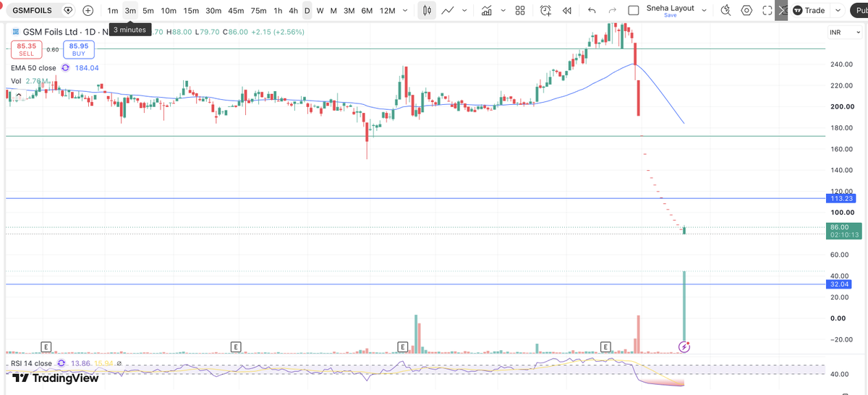
Task: Select the 5m timeframe
Action: tap(148, 11)
